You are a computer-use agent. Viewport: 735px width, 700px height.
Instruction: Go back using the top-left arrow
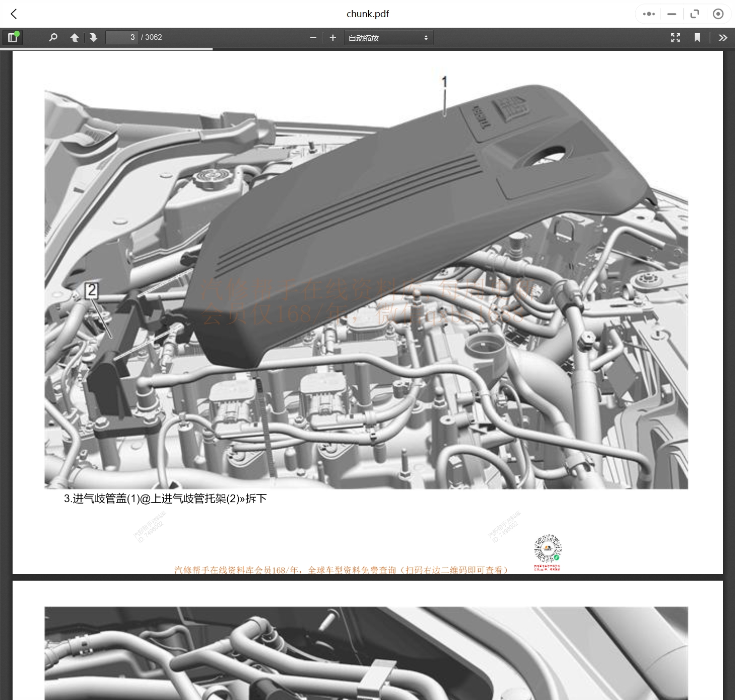pos(14,14)
